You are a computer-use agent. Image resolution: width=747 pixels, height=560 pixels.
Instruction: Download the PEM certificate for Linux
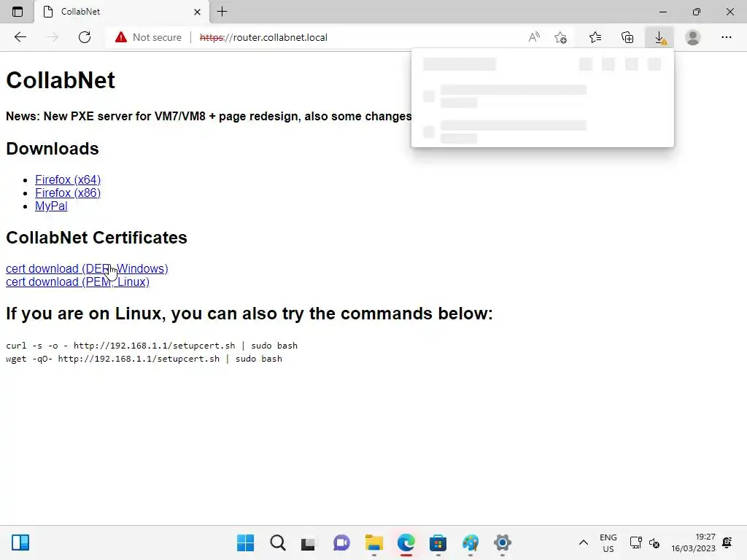pos(77,282)
